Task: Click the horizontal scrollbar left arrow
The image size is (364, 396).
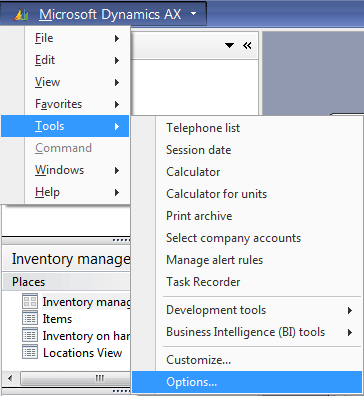Action: 10,379
